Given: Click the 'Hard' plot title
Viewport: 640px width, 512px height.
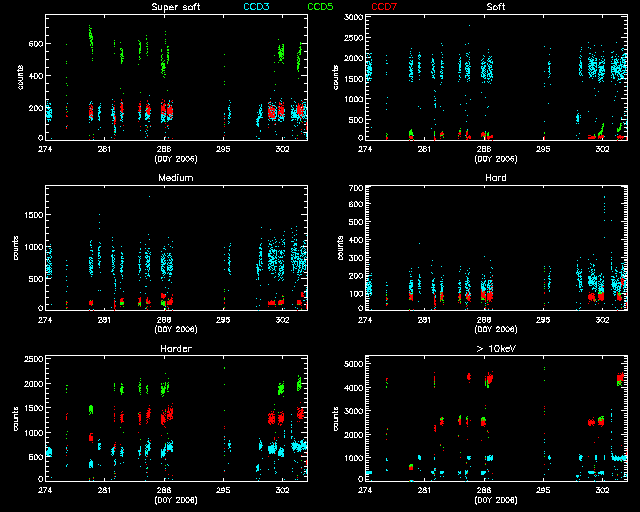Looking at the screenshot, I should (495, 178).
